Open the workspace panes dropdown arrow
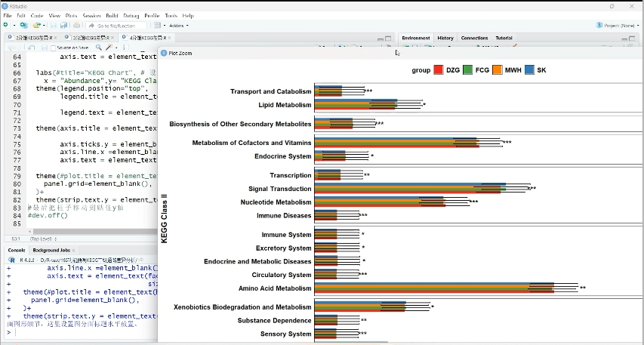Viewport: 644px width, 345px height. (165, 26)
